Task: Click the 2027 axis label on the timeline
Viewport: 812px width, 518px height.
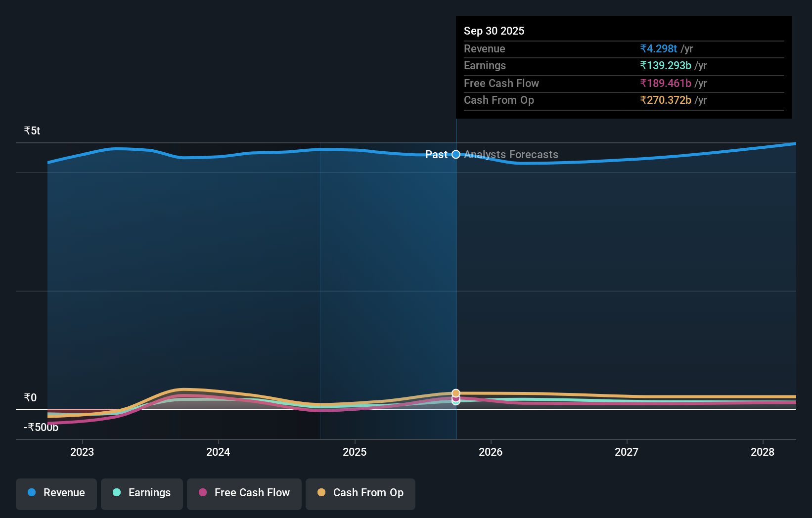Action: 627,452
